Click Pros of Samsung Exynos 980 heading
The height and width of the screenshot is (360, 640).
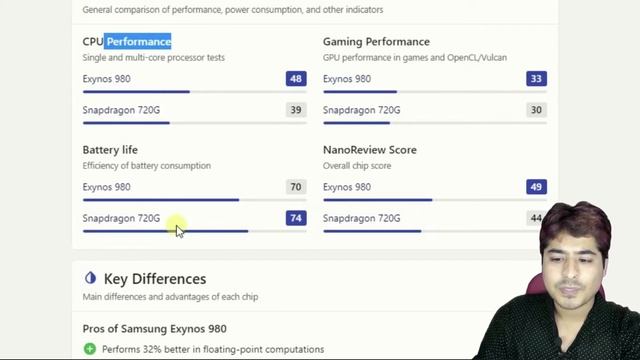tap(155, 329)
